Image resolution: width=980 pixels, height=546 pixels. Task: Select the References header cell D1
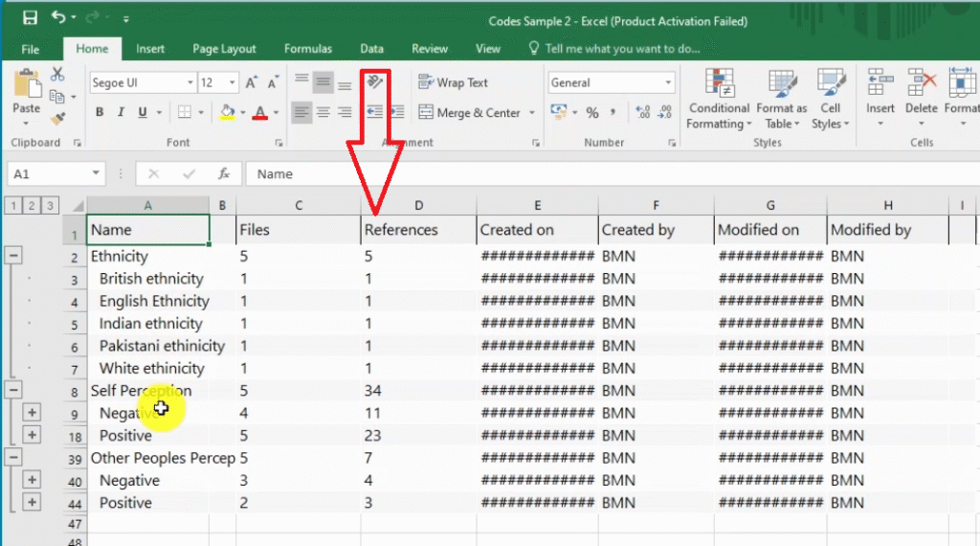(417, 230)
